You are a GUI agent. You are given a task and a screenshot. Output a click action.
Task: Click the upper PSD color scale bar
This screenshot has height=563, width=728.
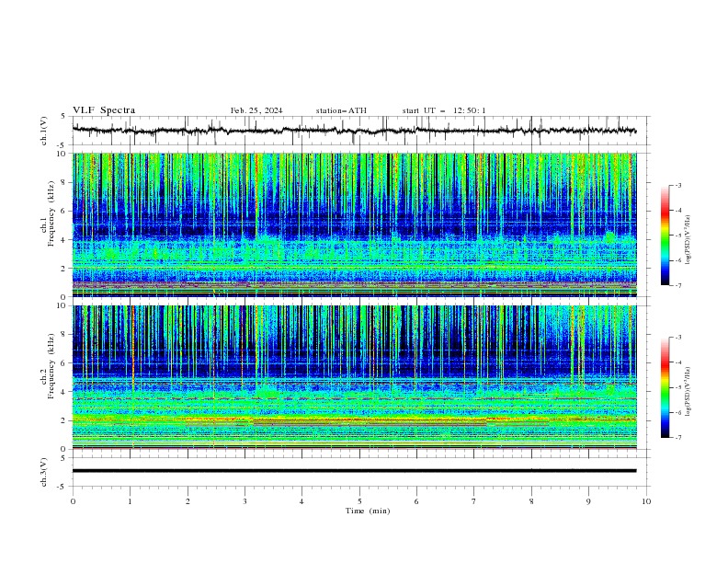click(x=665, y=236)
